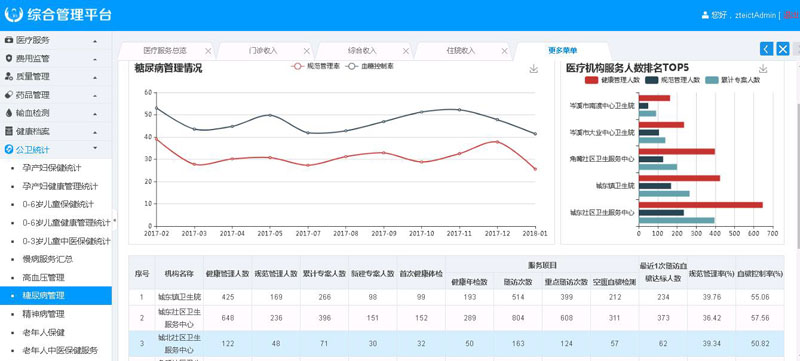Toggle the 累计专案人数 legend series
800x361 pixels.
click(733, 80)
